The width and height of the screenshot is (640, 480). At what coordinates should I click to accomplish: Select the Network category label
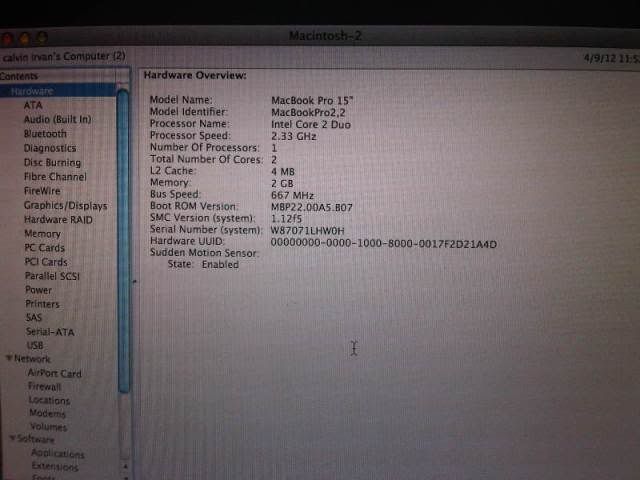32,359
